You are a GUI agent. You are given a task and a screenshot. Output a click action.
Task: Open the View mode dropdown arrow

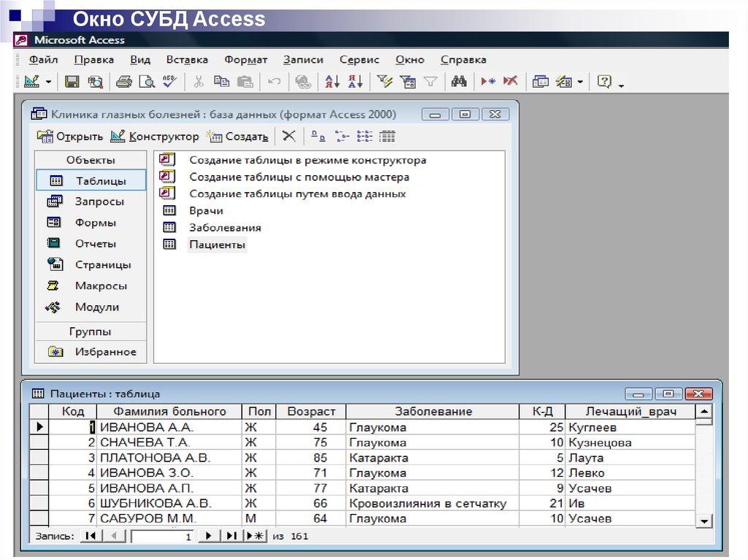point(48,83)
